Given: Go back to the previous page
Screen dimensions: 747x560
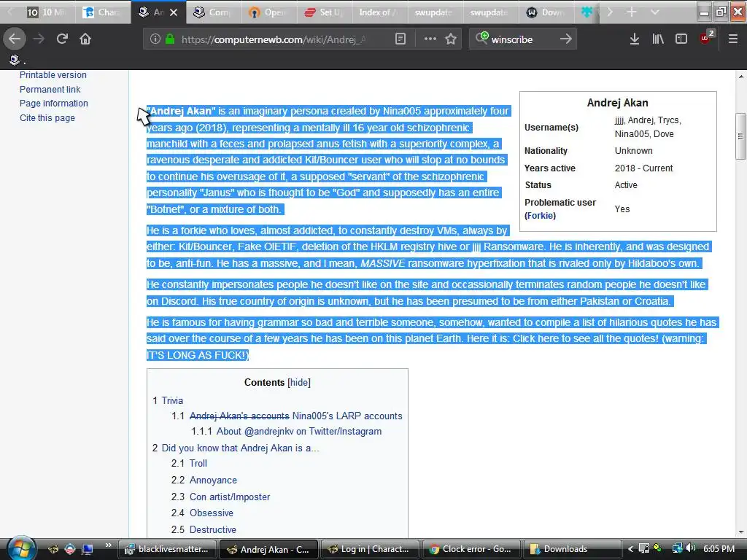Looking at the screenshot, I should (15, 39).
